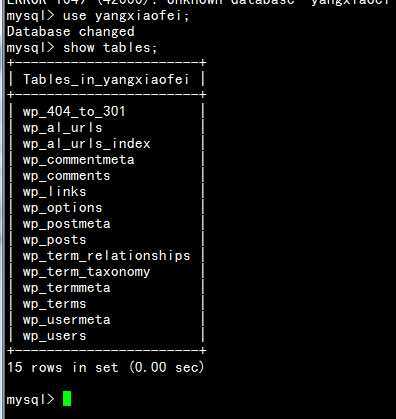
Task: Click the "show tables;" command text
Action: click(x=110, y=48)
